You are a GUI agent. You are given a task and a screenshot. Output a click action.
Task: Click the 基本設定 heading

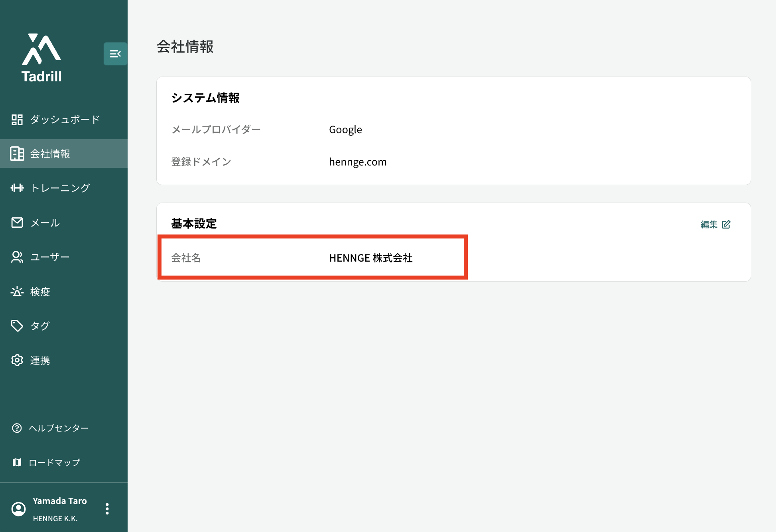coord(194,224)
